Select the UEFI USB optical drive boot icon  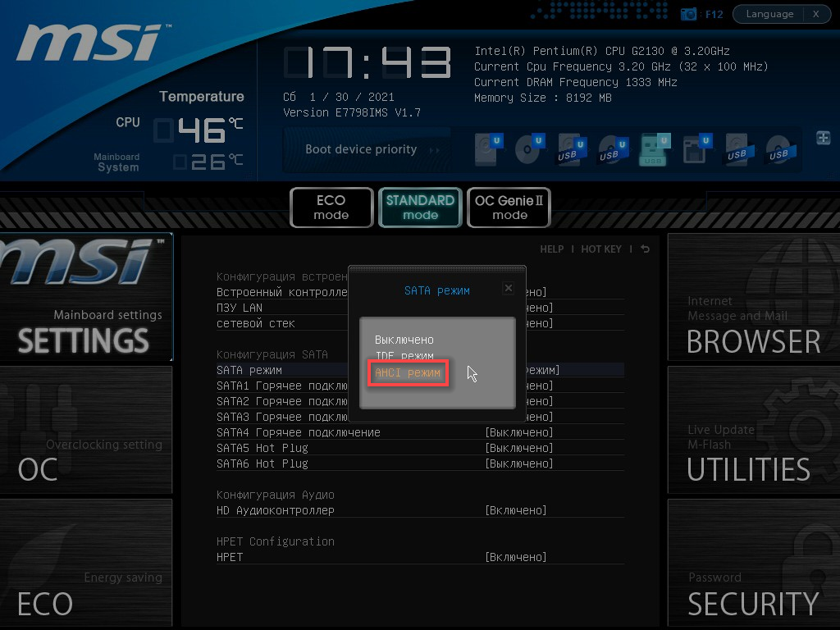coord(613,149)
